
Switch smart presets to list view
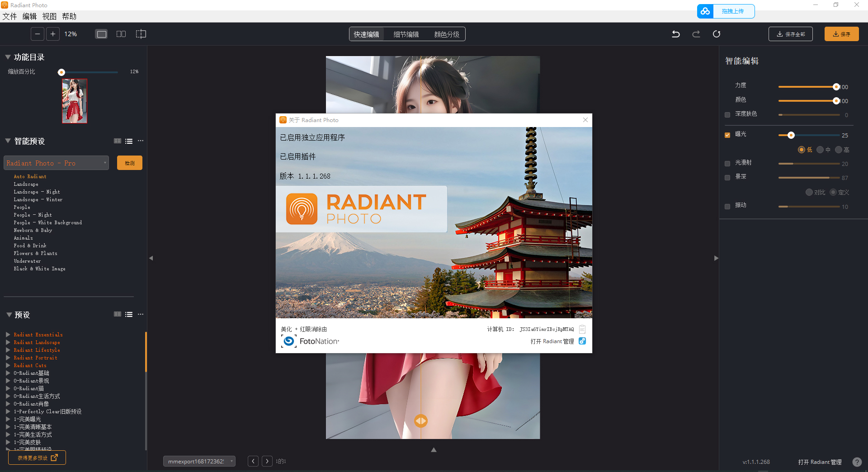[x=129, y=141]
